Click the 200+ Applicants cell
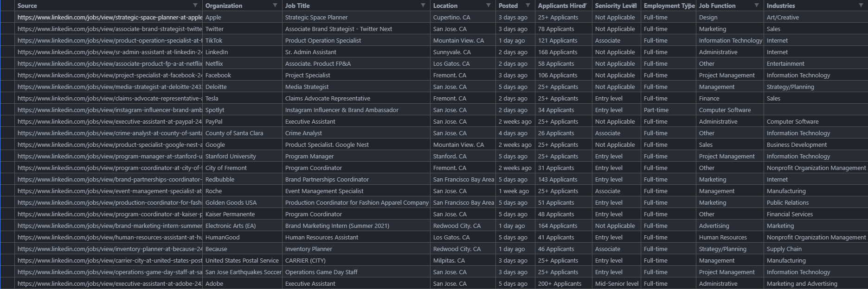The width and height of the screenshot is (868, 289). click(x=564, y=283)
